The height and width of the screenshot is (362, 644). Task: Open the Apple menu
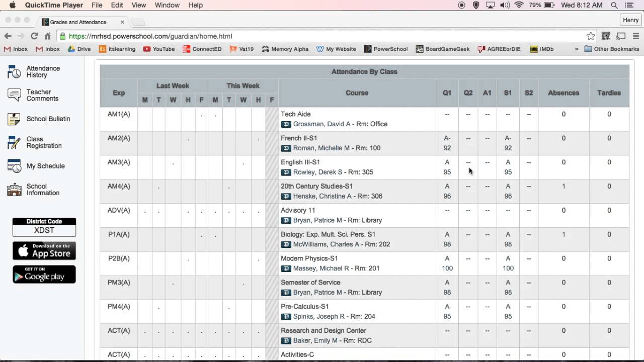pyautogui.click(x=13, y=5)
